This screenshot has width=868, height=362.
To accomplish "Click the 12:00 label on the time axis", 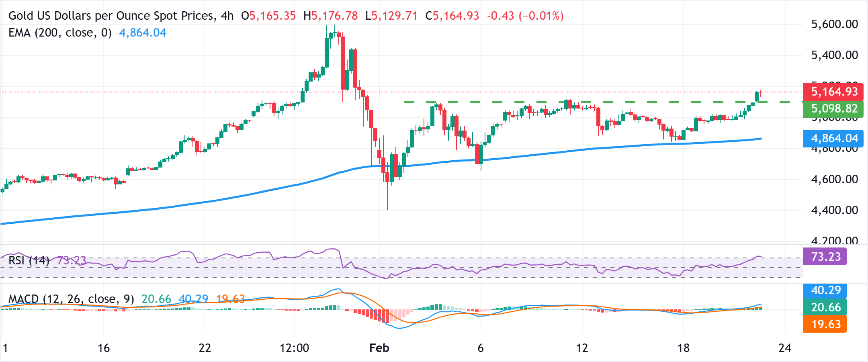I will (294, 348).
